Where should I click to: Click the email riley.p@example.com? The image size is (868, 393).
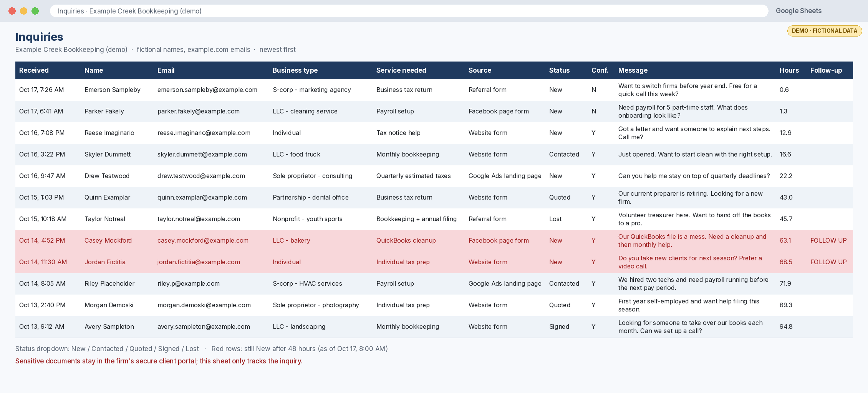pos(189,283)
